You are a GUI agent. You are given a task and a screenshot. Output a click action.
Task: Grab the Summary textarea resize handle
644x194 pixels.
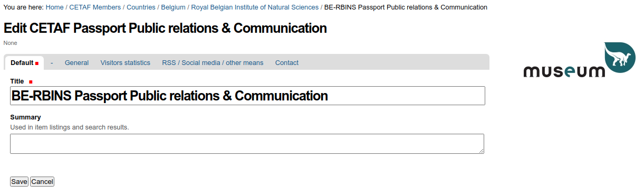(x=481, y=151)
